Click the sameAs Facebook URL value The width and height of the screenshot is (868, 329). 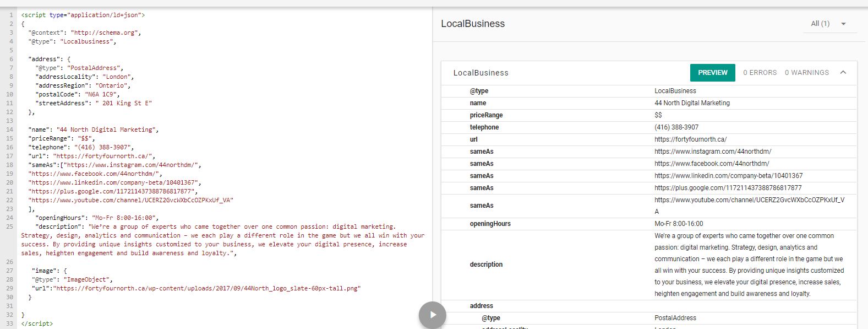712,164
